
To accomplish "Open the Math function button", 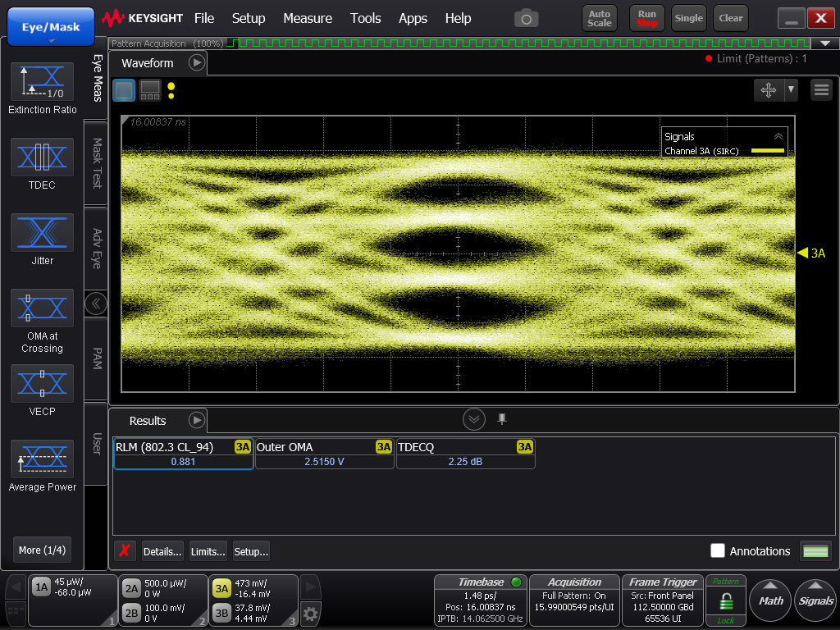I will pyautogui.click(x=770, y=600).
